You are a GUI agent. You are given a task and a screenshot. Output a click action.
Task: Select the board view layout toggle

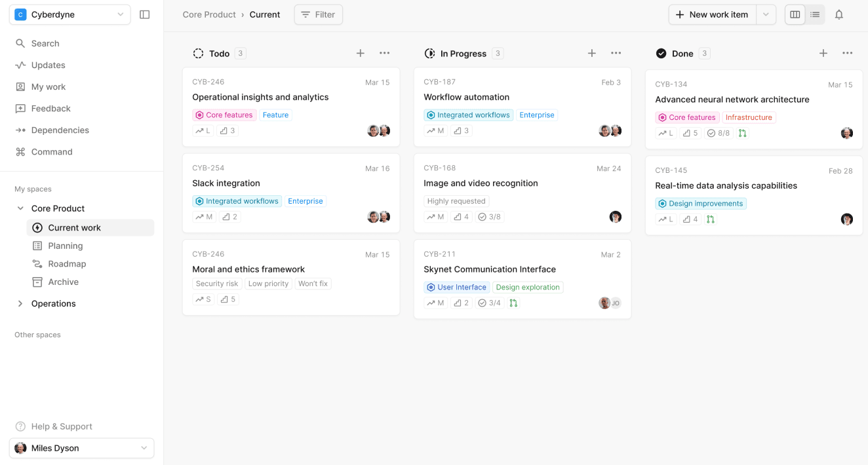[795, 14]
